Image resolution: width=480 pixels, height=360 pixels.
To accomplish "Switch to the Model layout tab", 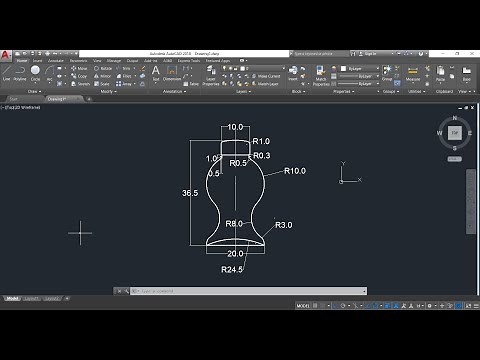I will click(12, 298).
